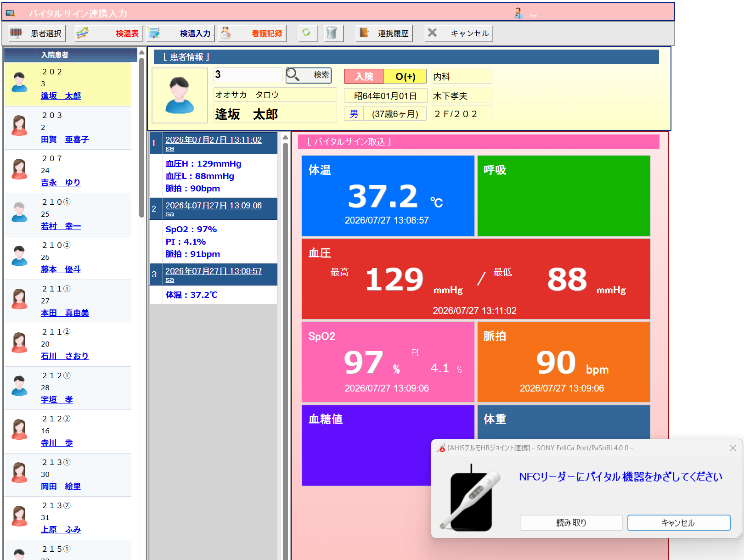Image resolution: width=744 pixels, height=560 pixels.
Task: Click the 2F/202 room field
Action: point(462,113)
